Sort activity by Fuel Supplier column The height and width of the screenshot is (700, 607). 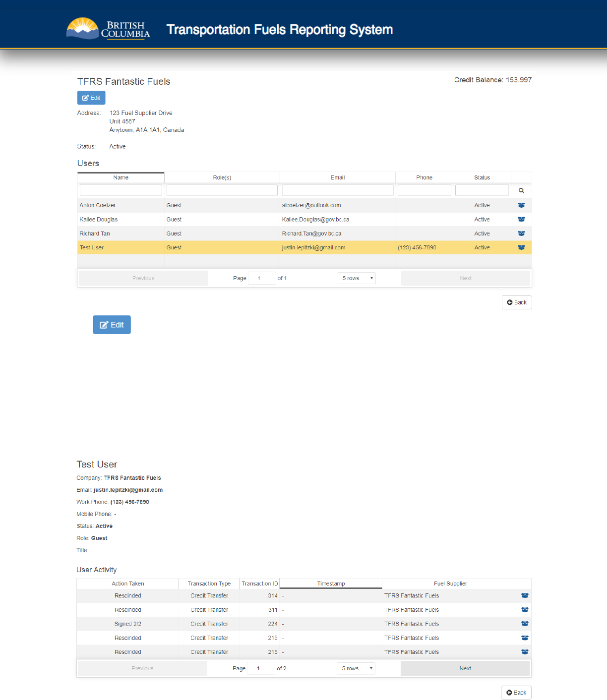pos(450,583)
